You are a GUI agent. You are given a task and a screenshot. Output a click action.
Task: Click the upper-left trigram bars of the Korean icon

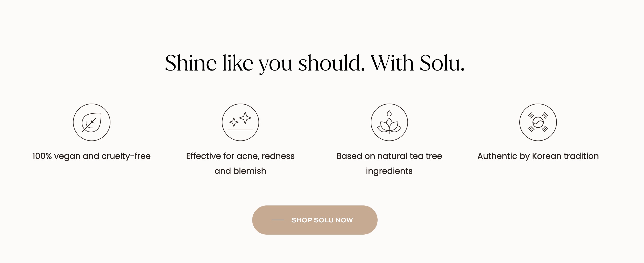531,116
